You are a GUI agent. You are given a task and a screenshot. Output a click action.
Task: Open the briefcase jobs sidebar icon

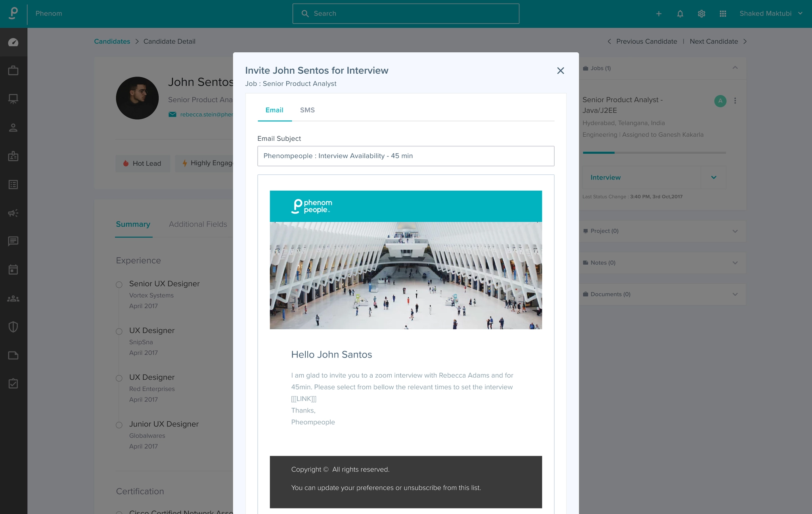pyautogui.click(x=13, y=71)
